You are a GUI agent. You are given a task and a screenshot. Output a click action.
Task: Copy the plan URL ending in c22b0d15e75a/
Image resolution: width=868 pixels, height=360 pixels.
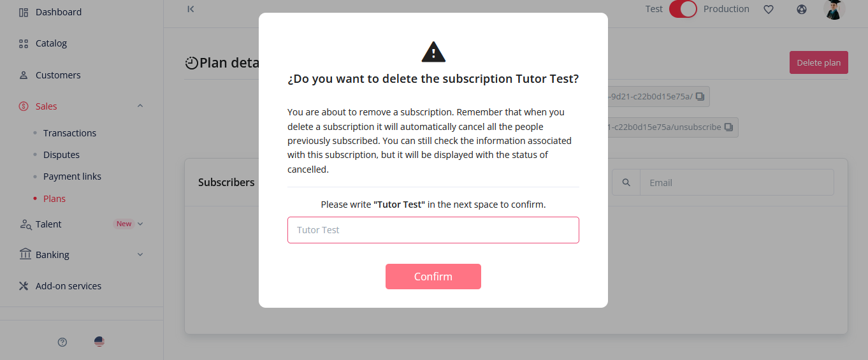point(700,97)
